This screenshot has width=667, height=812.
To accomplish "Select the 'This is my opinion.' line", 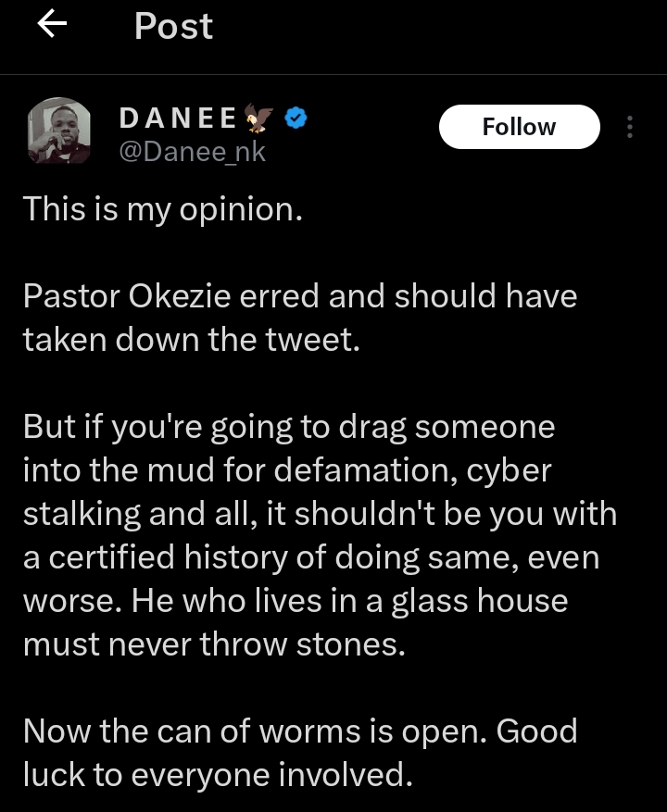I will [x=163, y=210].
